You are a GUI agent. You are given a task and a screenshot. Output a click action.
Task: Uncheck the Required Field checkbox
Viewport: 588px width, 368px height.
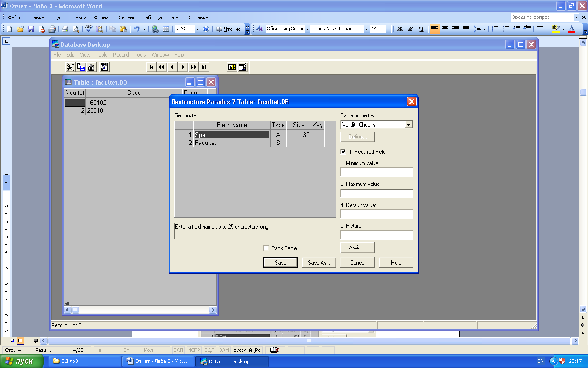(x=343, y=151)
